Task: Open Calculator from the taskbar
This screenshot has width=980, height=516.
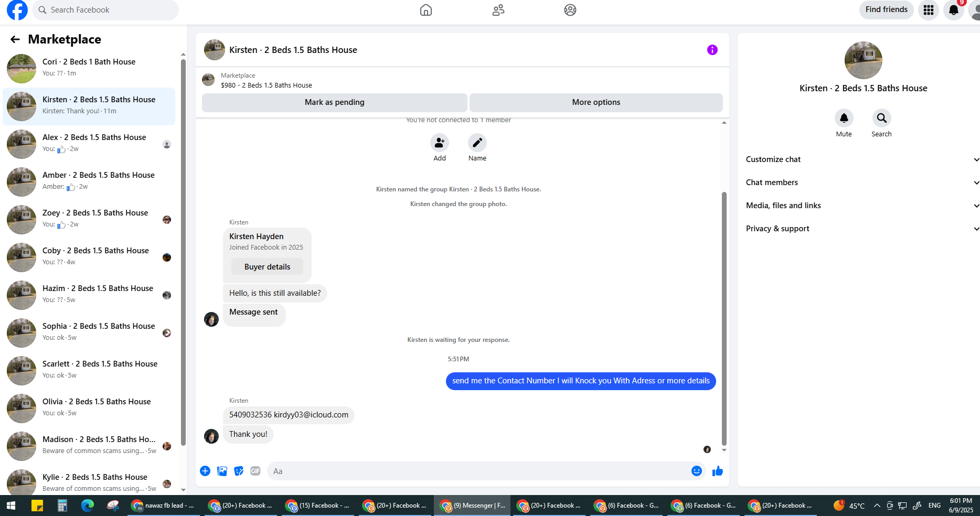Action: point(62,506)
